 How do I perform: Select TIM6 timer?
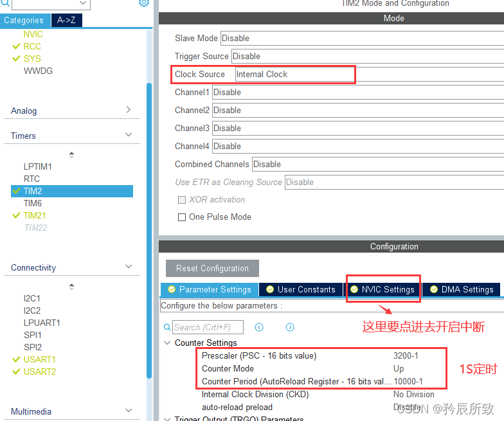click(32, 203)
